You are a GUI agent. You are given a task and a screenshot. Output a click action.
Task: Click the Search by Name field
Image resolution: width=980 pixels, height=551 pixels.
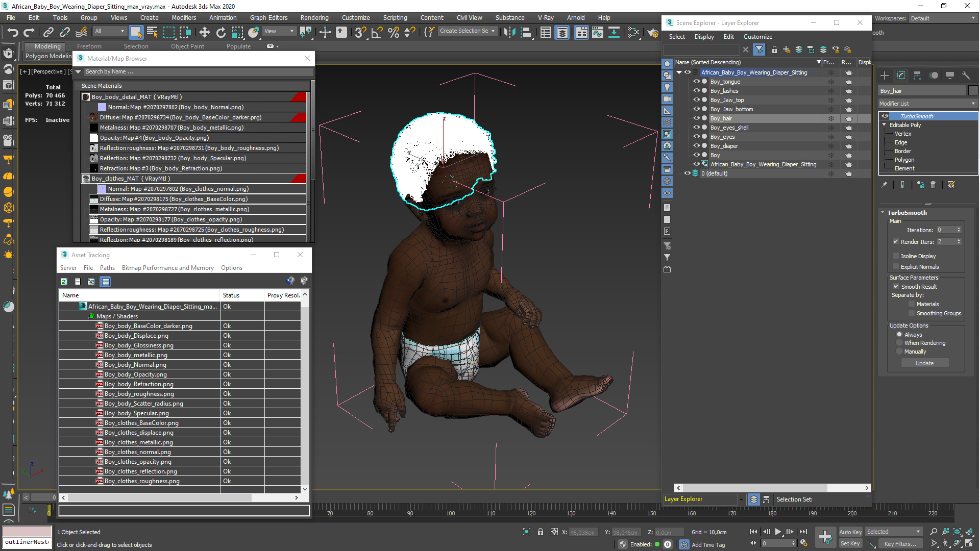pyautogui.click(x=198, y=72)
